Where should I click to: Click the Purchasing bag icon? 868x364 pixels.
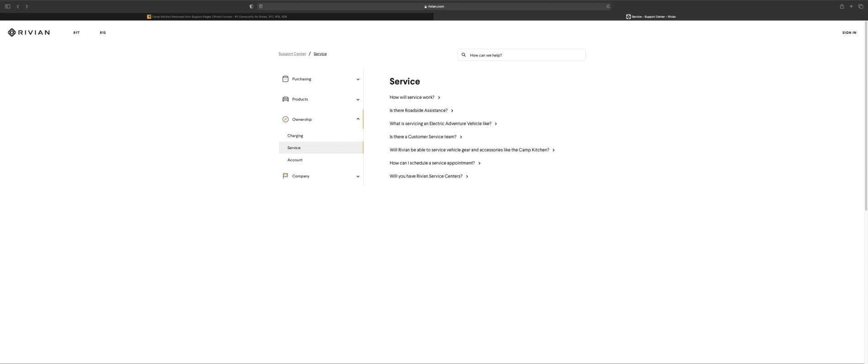(286, 79)
